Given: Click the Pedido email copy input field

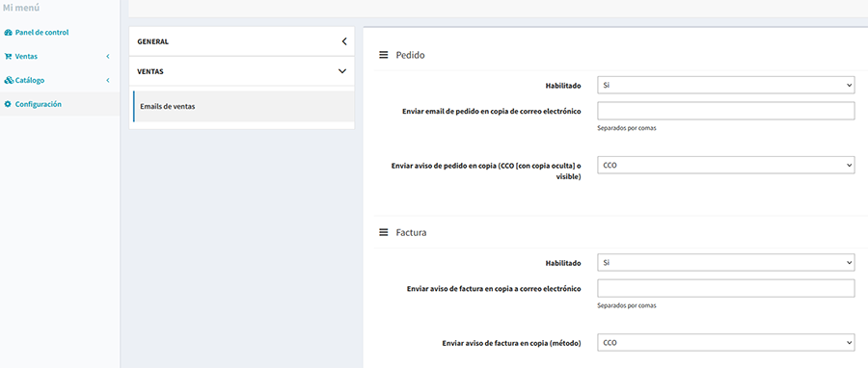Looking at the screenshot, I should (725, 111).
